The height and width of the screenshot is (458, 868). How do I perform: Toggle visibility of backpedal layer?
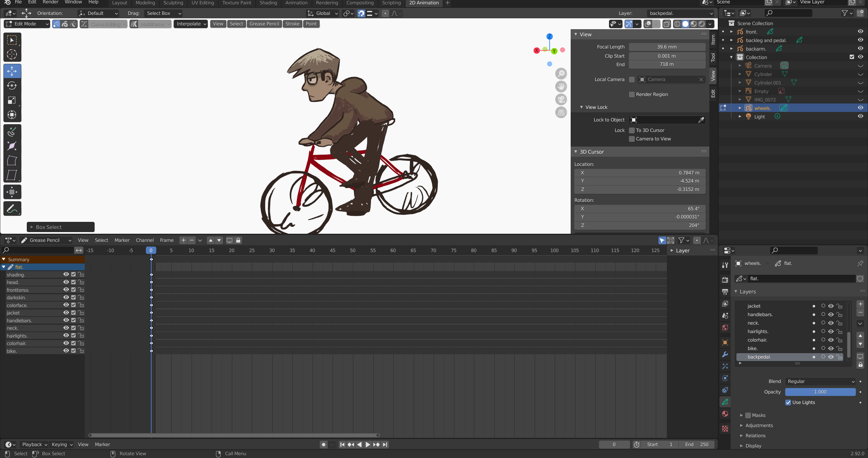pyautogui.click(x=831, y=357)
